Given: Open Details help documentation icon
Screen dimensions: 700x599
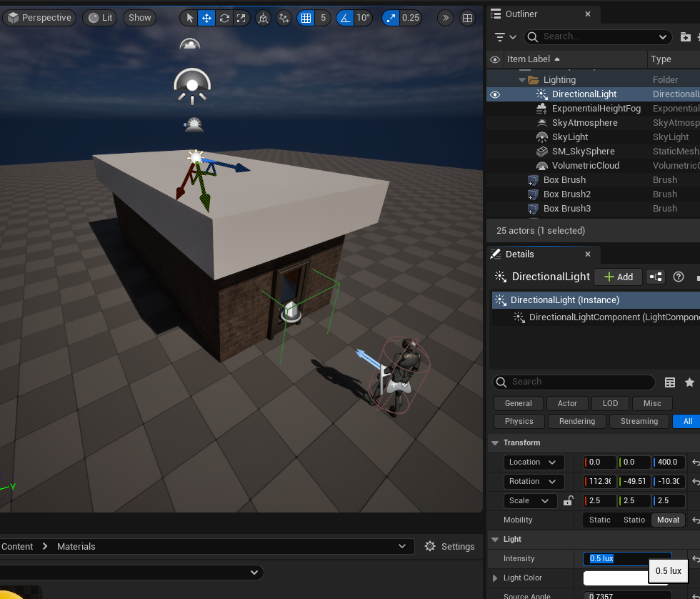Looking at the screenshot, I should [x=678, y=277].
